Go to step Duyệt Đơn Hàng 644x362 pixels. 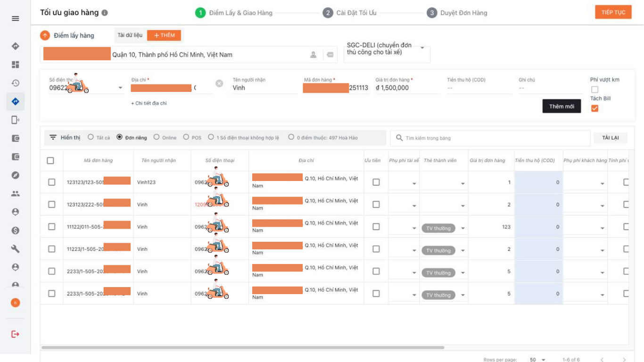coord(457,13)
